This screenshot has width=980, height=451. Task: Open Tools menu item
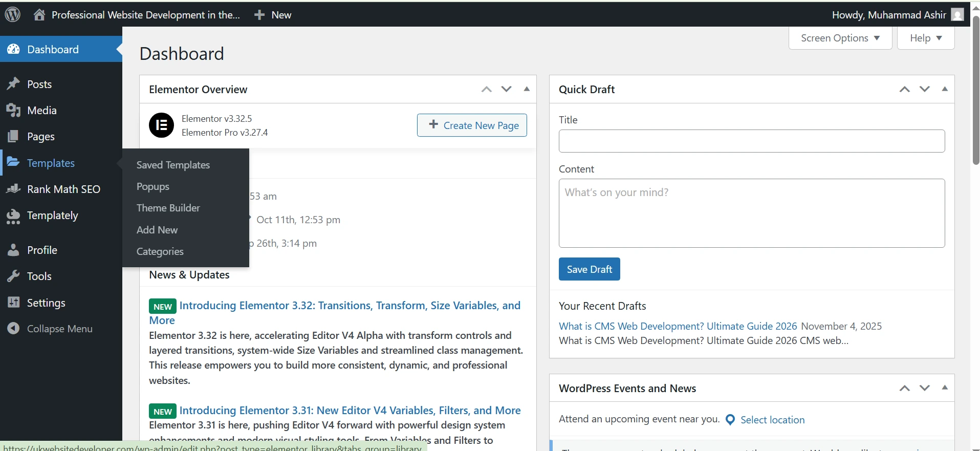pyautogui.click(x=61, y=276)
